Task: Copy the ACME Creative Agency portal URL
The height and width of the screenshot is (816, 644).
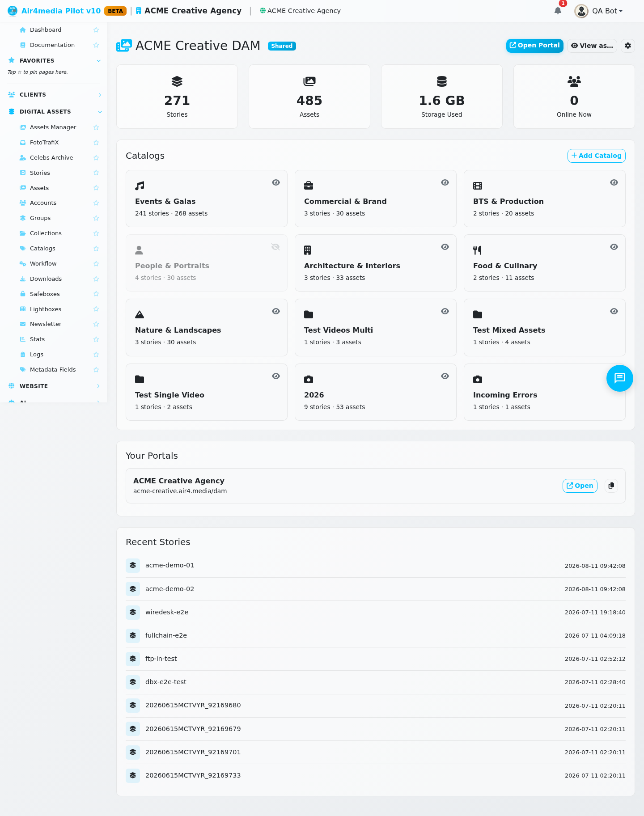Action: [611, 486]
